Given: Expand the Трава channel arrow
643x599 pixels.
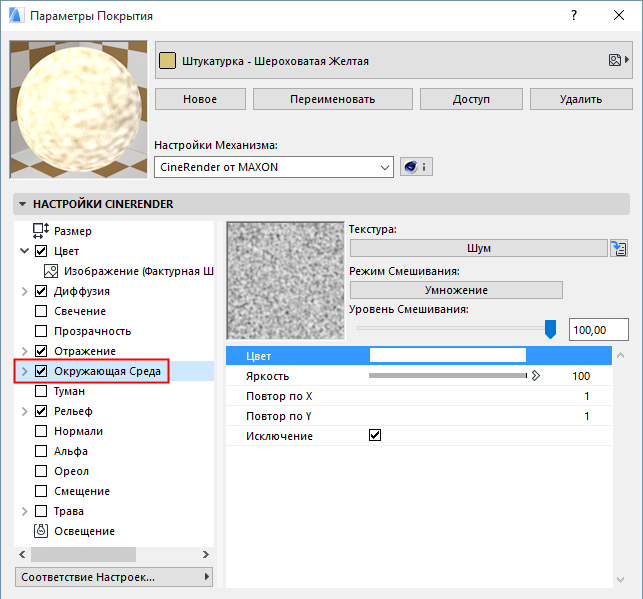Looking at the screenshot, I should coord(25,511).
